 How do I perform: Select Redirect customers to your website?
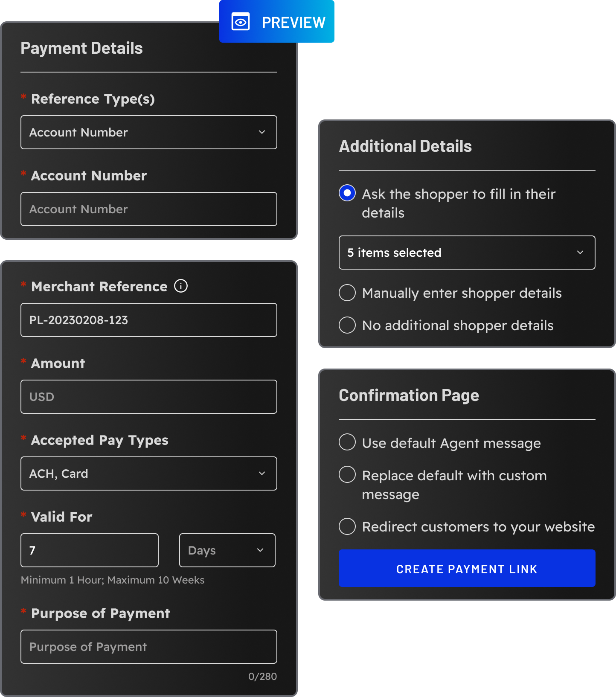click(x=347, y=526)
